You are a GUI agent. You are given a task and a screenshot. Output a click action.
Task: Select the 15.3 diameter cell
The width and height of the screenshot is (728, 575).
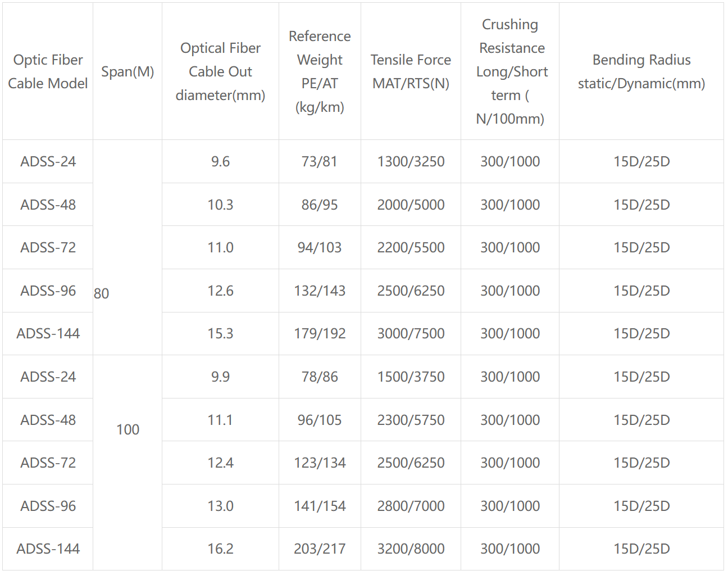pos(220,333)
